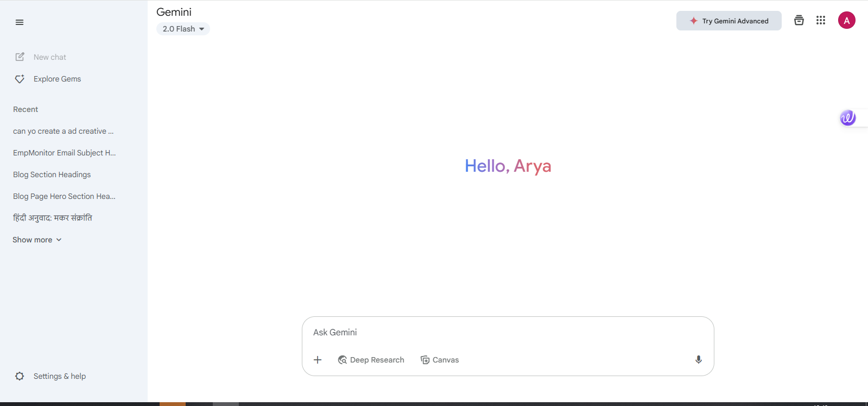
Task: Open the 2.0 Flash model dropdown
Action: pos(183,29)
